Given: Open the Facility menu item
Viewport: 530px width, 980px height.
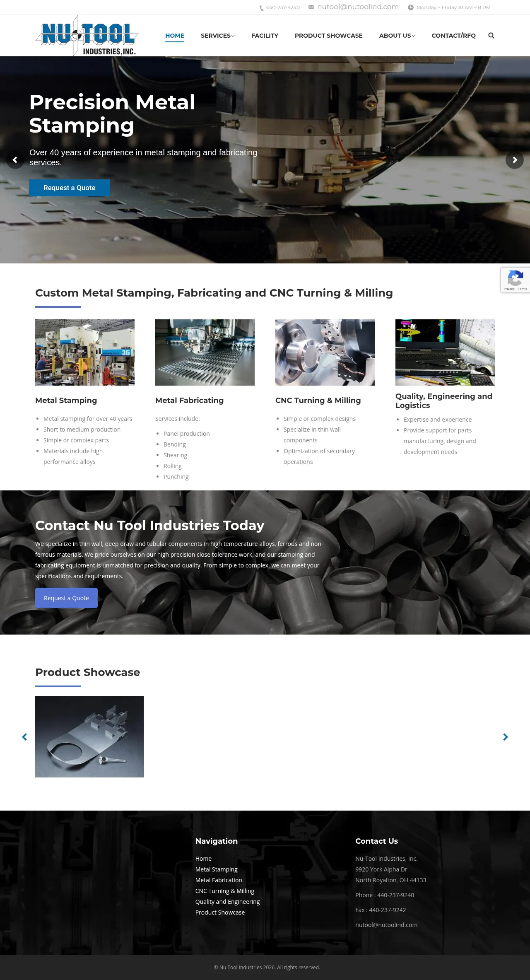Looking at the screenshot, I should tap(265, 36).
